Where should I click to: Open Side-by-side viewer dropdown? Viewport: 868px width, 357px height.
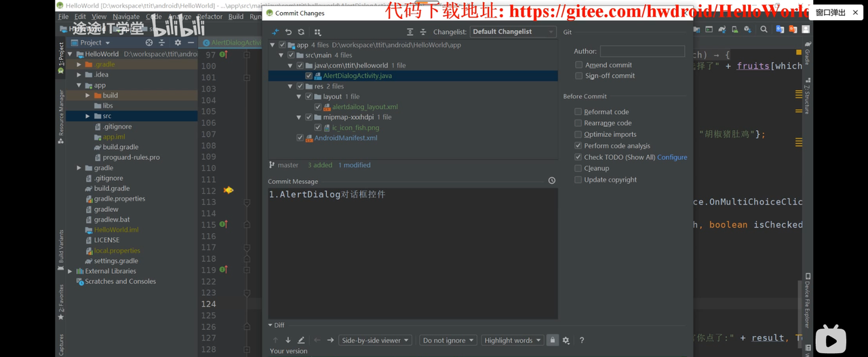pos(376,340)
